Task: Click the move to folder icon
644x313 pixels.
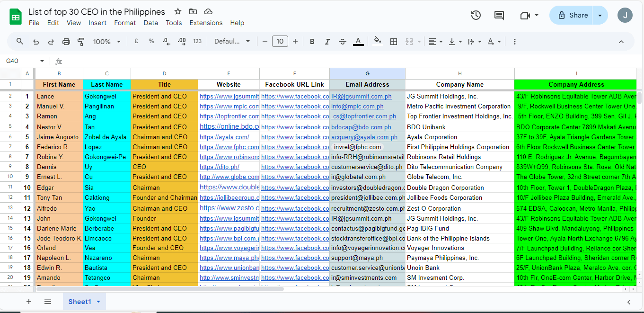Action: click(x=193, y=11)
